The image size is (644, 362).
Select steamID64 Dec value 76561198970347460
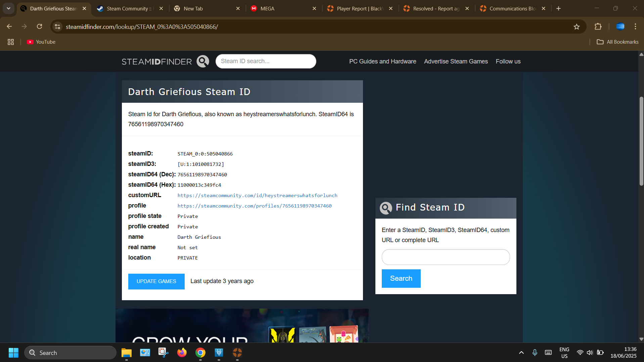click(202, 175)
